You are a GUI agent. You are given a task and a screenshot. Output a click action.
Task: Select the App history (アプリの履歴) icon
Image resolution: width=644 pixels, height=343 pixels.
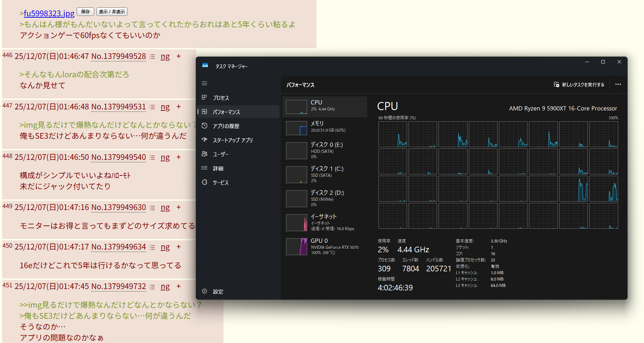tap(204, 126)
